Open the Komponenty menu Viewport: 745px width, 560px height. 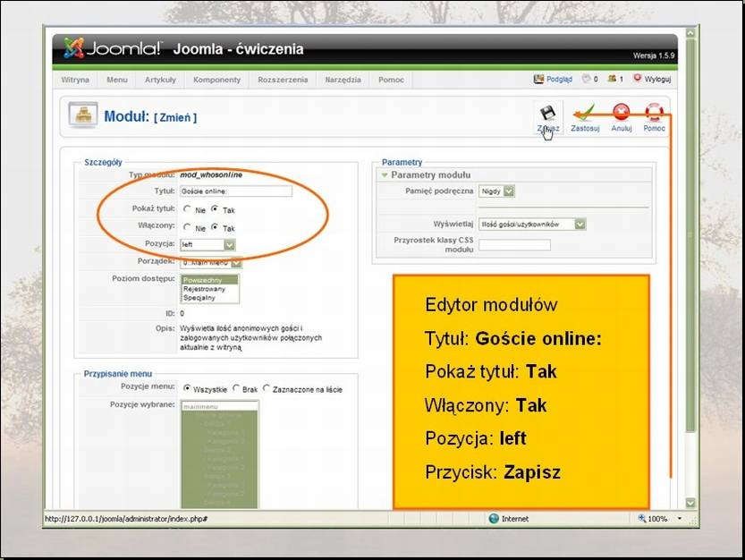point(216,80)
